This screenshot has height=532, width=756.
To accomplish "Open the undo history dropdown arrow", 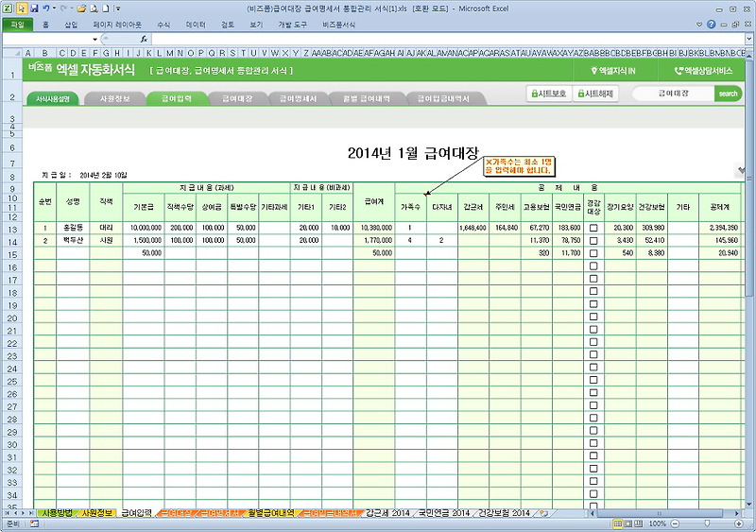I will (x=54, y=9).
